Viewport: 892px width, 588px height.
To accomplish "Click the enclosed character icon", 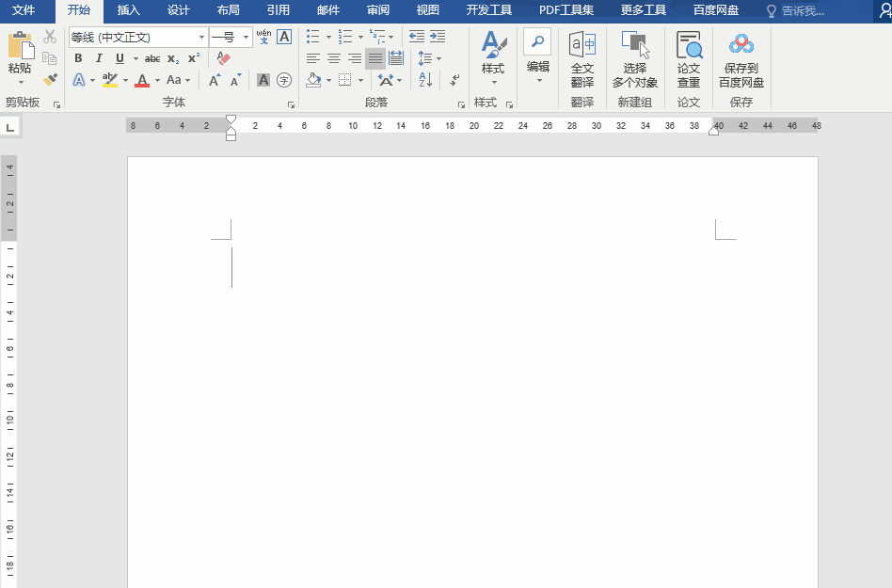I will coord(284,80).
